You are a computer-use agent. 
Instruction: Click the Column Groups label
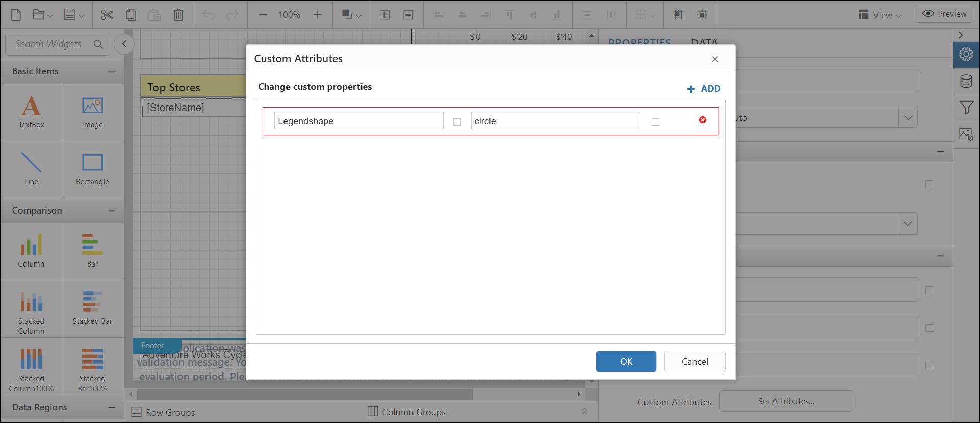[x=414, y=412]
